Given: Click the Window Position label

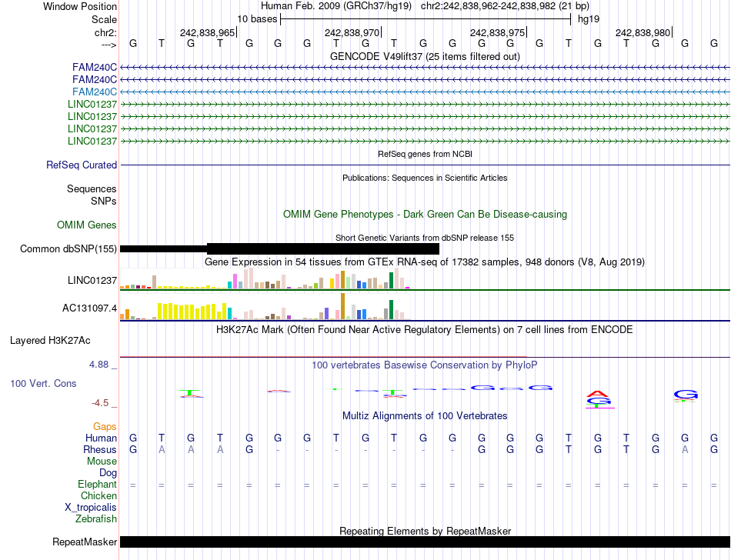Looking at the screenshot, I should 80,6.
